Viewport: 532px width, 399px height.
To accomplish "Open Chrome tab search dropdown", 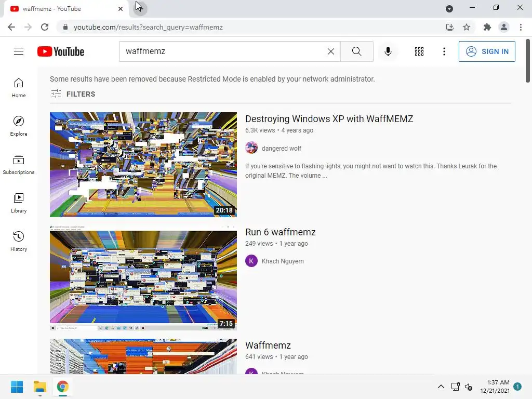I will [449, 9].
